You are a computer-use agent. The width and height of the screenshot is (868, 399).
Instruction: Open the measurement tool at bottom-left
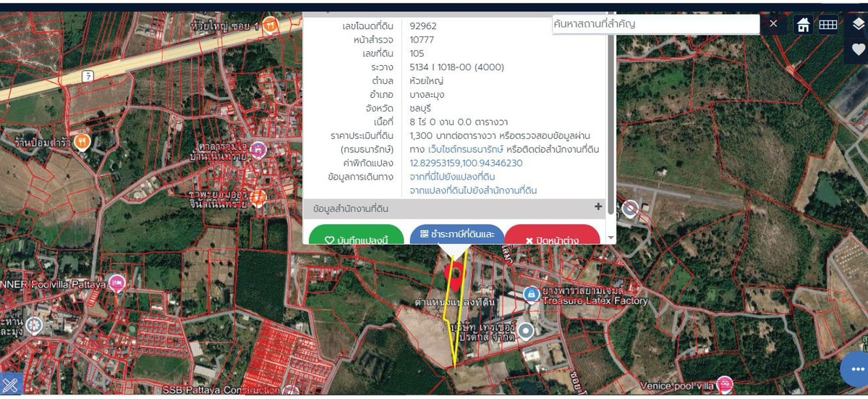[11, 384]
